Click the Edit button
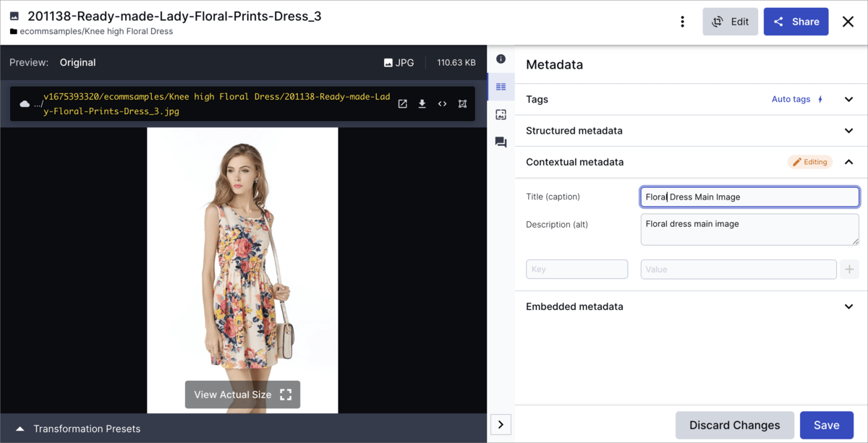The image size is (868, 443). click(730, 22)
